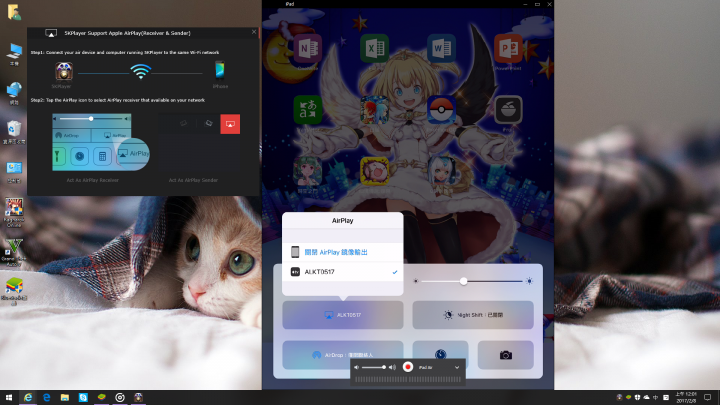Launch Internet Explorer from the taskbar
Image resolution: width=720 pixels, height=405 pixels.
point(28,398)
